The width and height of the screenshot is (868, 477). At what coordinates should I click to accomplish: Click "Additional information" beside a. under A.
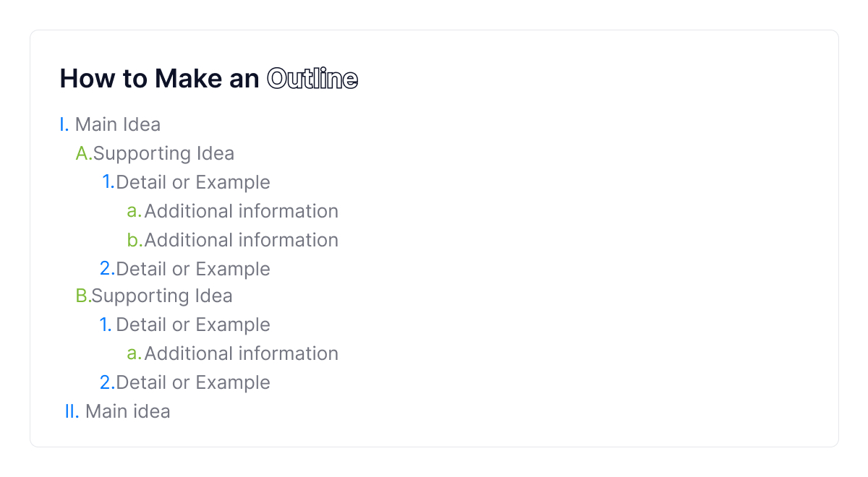click(242, 211)
